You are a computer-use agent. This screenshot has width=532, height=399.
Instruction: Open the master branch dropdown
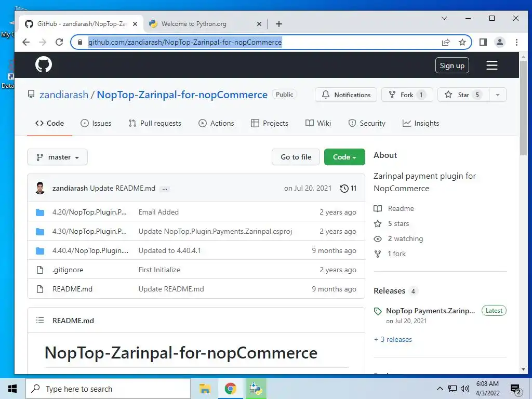click(x=57, y=157)
